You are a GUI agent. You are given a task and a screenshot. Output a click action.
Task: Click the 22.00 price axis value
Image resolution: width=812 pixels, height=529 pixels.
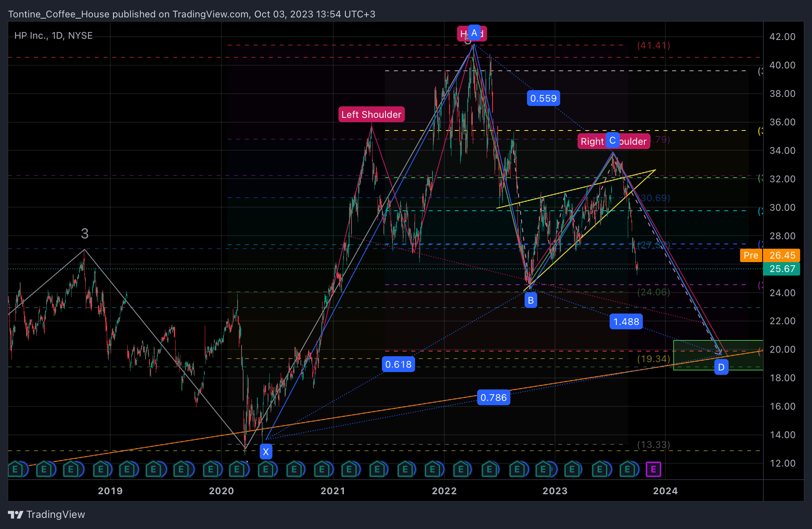782,321
